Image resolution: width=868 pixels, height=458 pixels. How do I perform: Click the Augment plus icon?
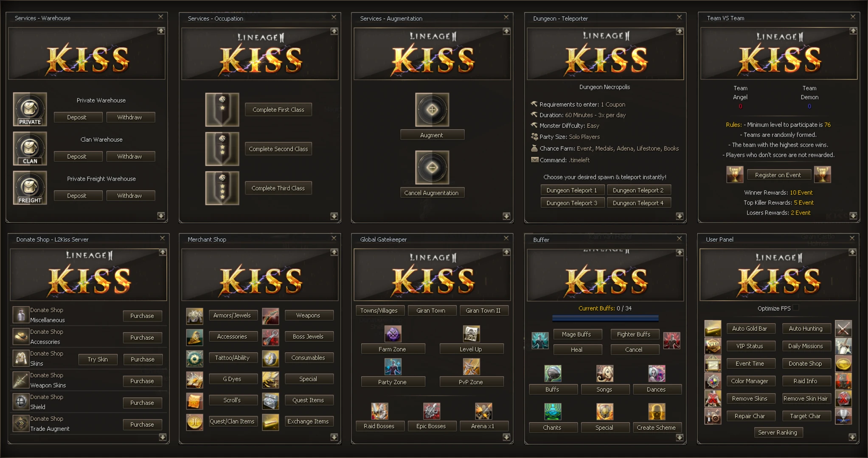click(x=432, y=110)
